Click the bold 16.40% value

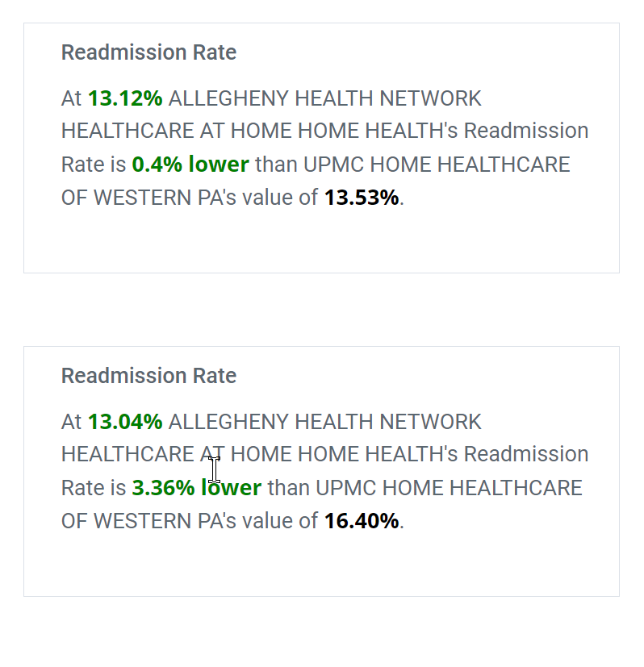(362, 521)
